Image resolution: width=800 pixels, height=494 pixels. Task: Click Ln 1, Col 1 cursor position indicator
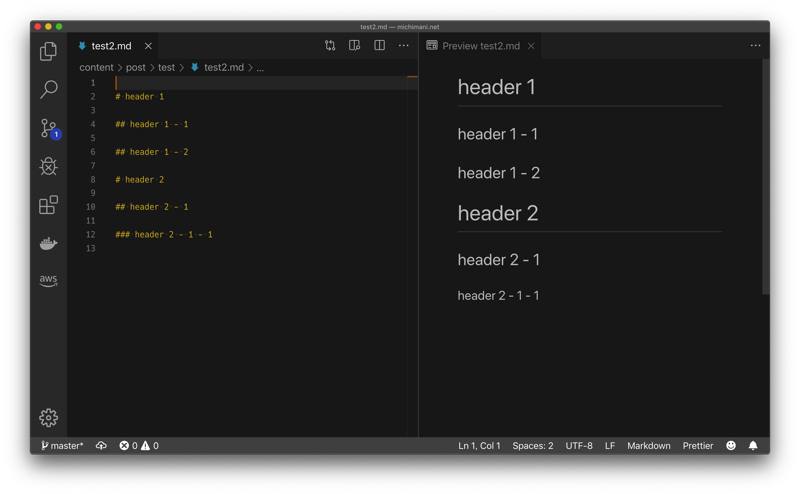[x=479, y=446]
